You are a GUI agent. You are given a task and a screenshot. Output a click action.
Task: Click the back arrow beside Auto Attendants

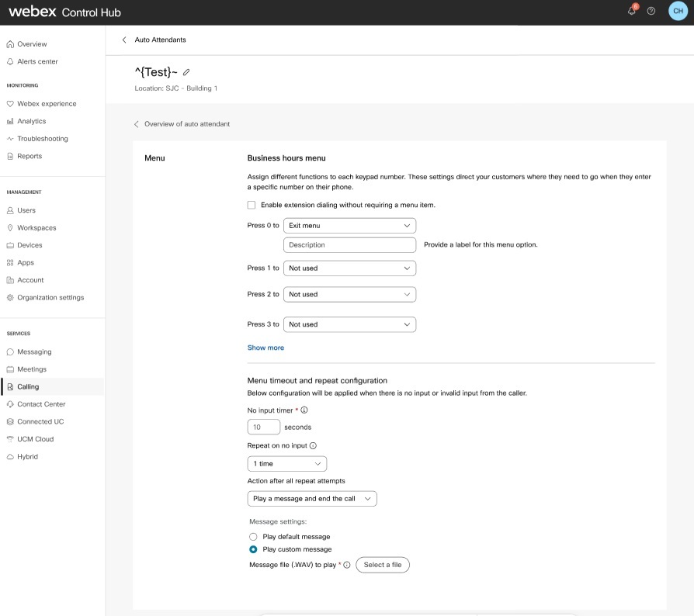124,40
